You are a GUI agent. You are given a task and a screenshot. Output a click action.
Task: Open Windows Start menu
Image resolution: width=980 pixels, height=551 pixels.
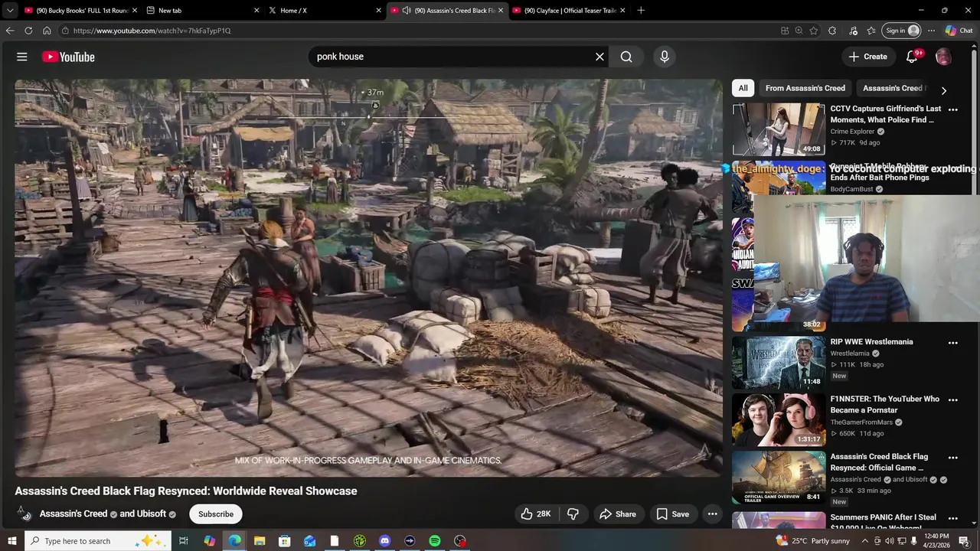tap(11, 541)
